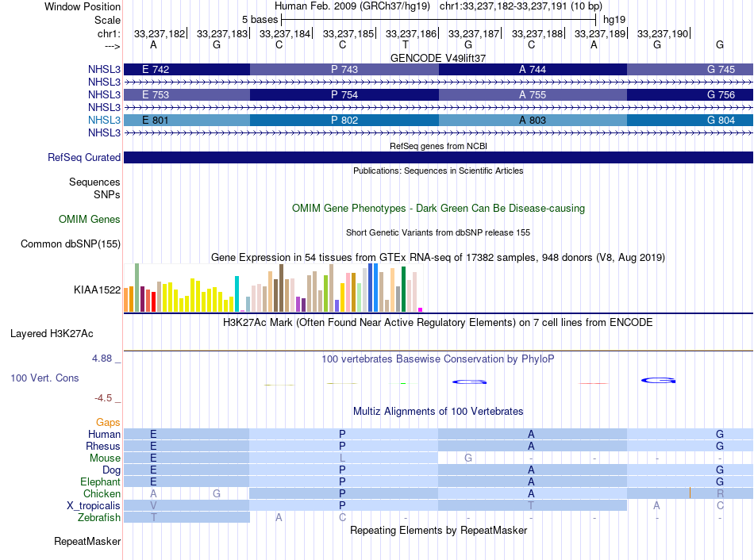Select the G 745 codon block

(x=690, y=69)
